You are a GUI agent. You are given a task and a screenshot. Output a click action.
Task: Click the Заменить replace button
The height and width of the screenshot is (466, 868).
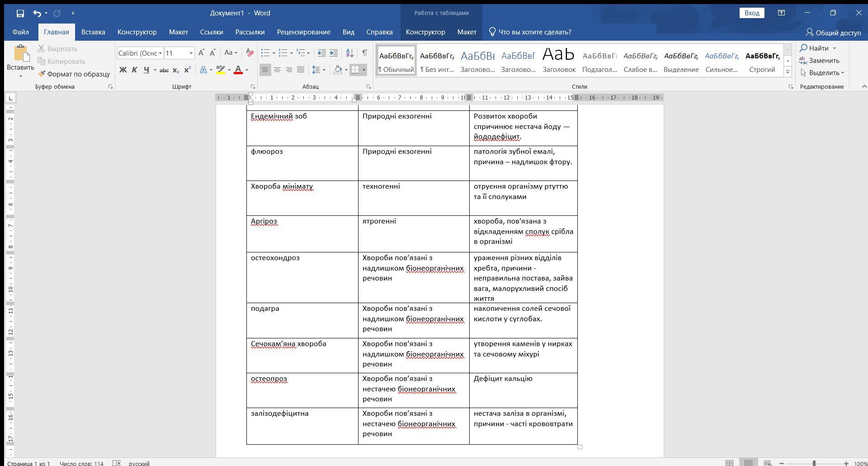click(x=819, y=60)
